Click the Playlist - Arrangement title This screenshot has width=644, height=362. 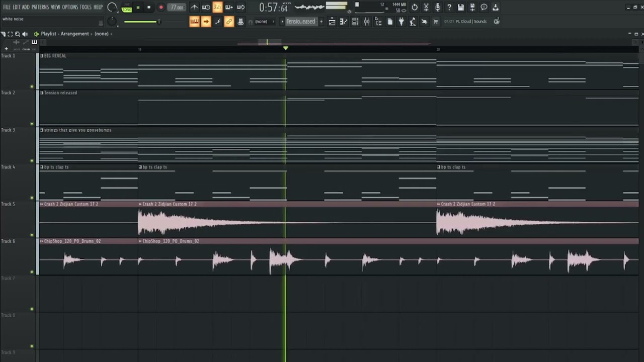tap(65, 34)
